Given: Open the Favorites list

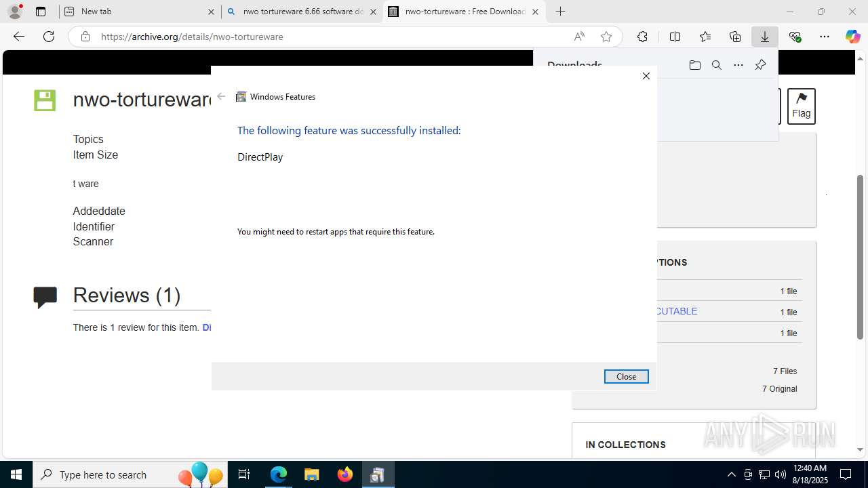Looking at the screenshot, I should coord(705,37).
